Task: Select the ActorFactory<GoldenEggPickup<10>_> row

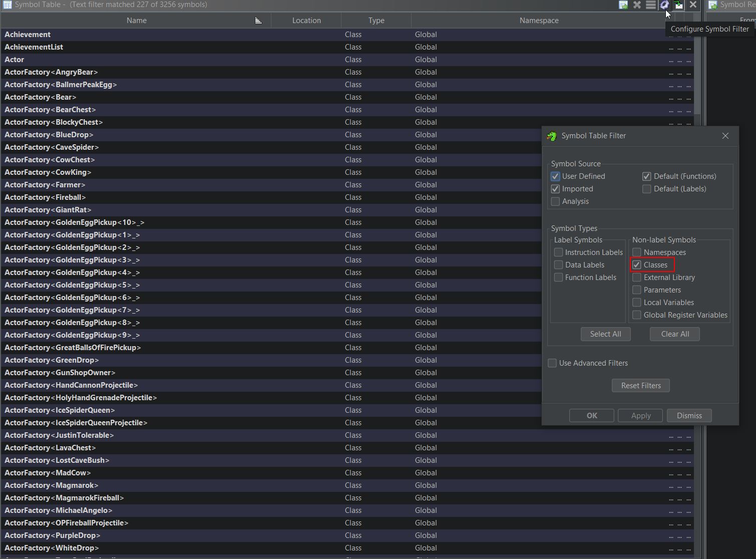Action: [x=271, y=222]
